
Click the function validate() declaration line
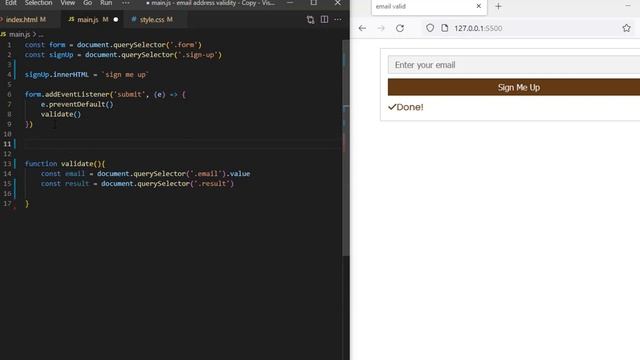tap(64, 164)
